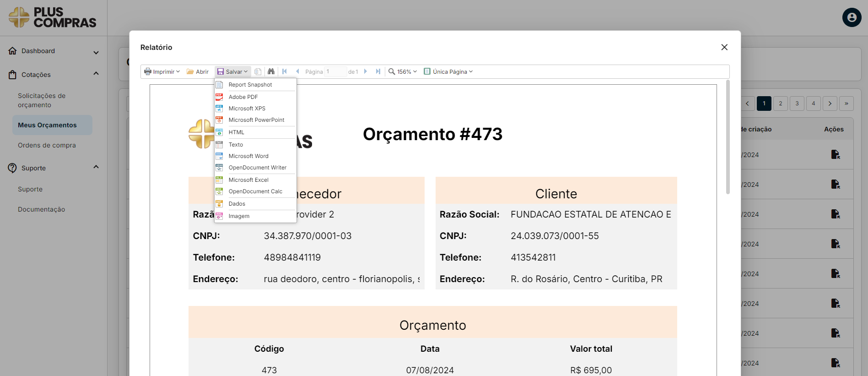Go to previous page arrow in toolbar
868x376 pixels.
(297, 71)
